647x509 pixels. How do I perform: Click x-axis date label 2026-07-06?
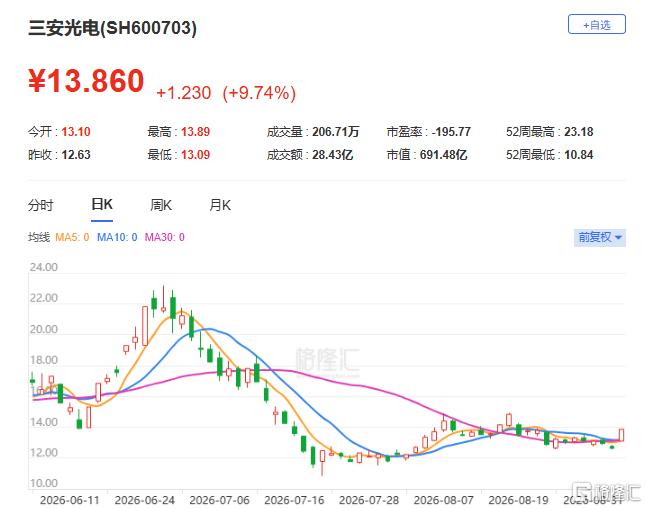[220, 500]
